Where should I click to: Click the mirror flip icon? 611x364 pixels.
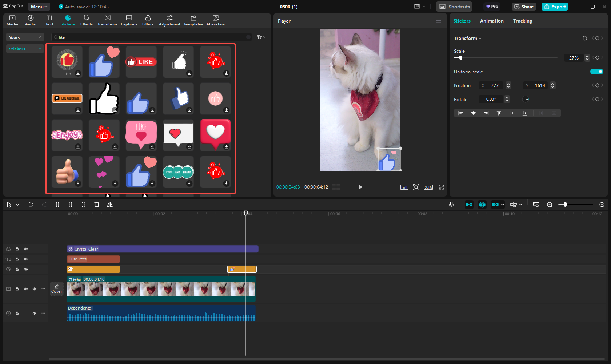pos(110,205)
